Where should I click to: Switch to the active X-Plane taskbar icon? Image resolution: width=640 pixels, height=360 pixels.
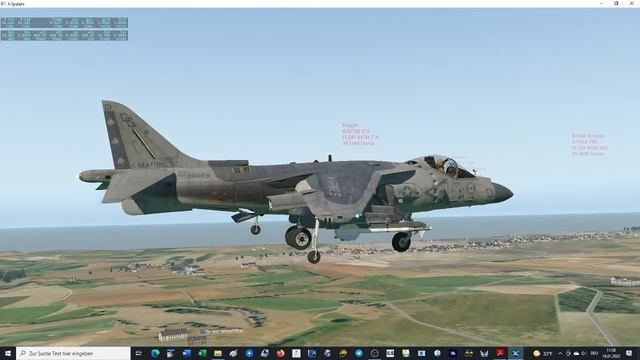click(x=516, y=353)
